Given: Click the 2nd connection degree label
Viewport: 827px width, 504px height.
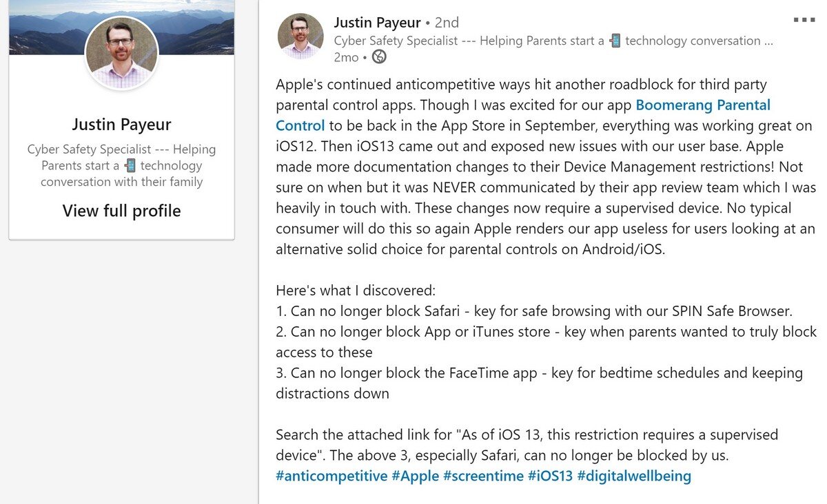Looking at the screenshot, I should (445, 23).
